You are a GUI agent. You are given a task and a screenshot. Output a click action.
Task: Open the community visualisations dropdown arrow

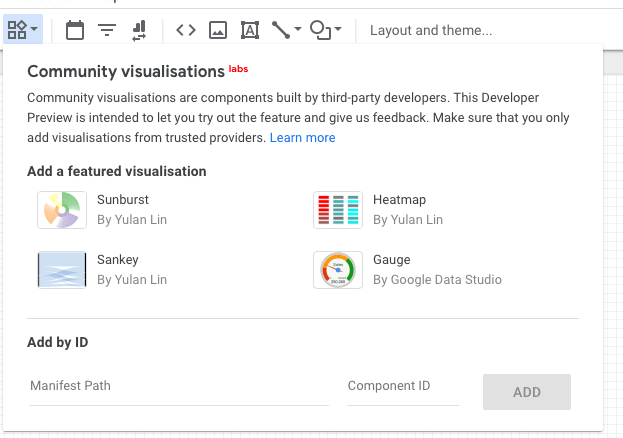point(35,30)
